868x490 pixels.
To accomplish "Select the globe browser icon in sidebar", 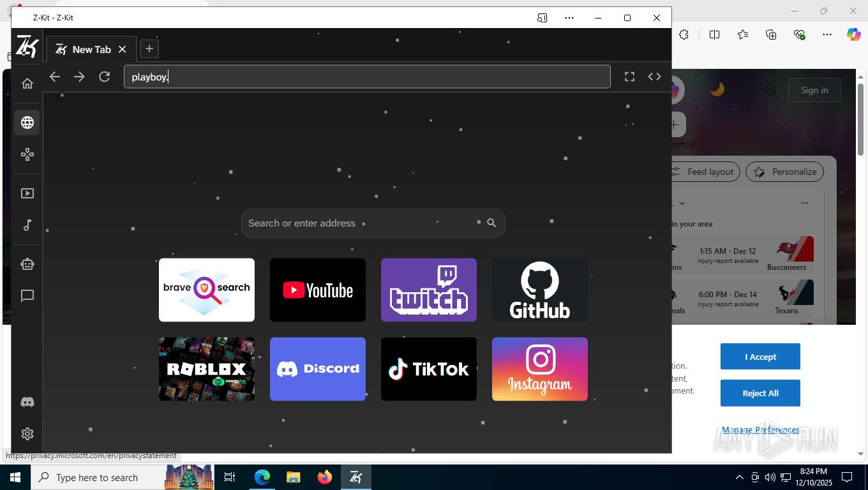I will coord(27,122).
